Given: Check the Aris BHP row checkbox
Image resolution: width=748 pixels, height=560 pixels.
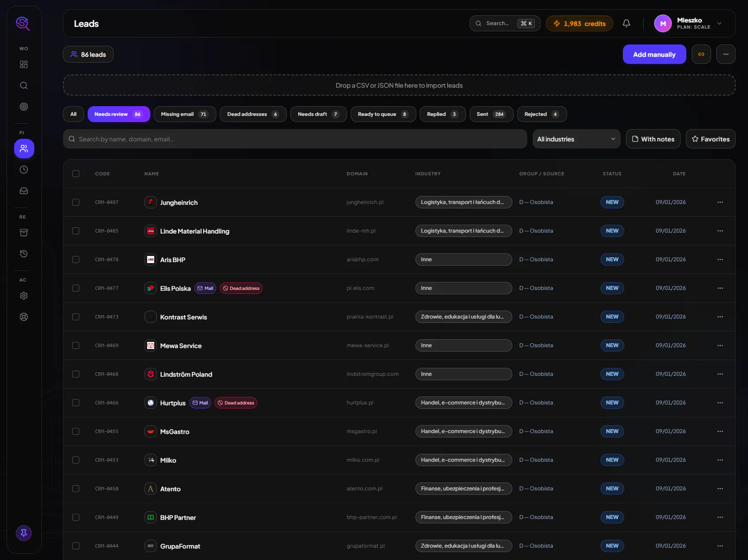Looking at the screenshot, I should click(x=76, y=260).
